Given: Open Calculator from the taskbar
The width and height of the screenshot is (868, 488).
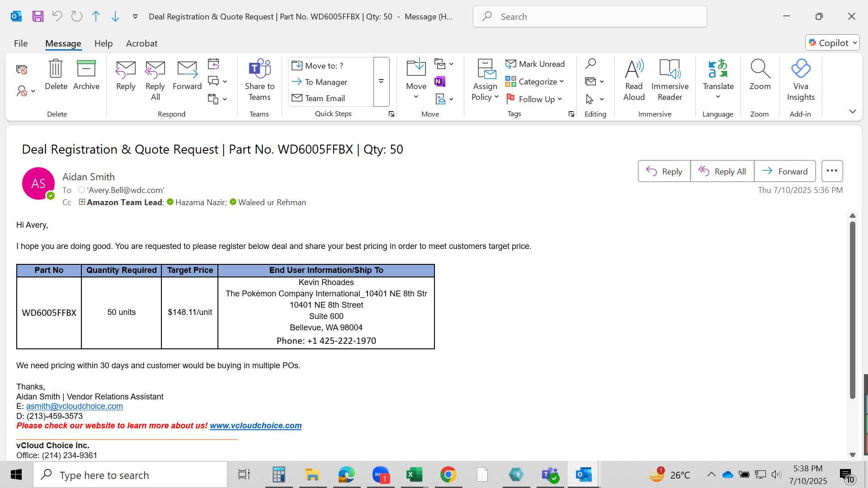Looking at the screenshot, I should 278,475.
